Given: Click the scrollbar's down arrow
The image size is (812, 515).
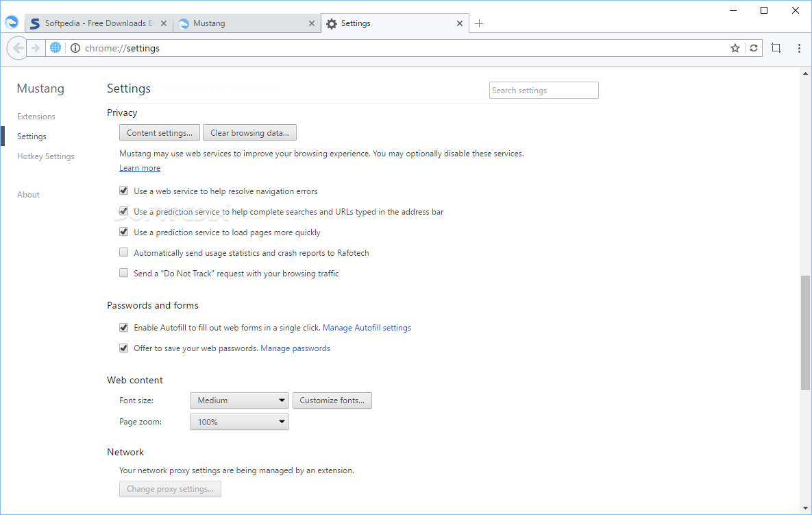Looking at the screenshot, I should 805,508.
